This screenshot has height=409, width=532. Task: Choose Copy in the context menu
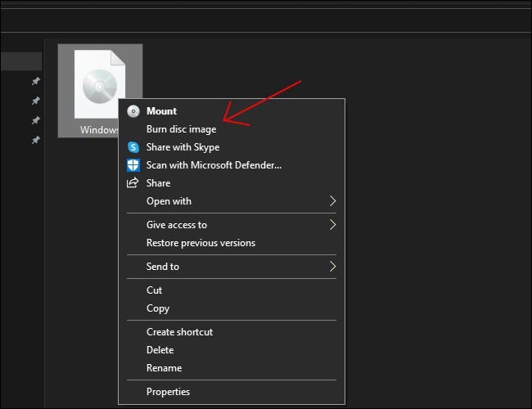click(x=158, y=308)
